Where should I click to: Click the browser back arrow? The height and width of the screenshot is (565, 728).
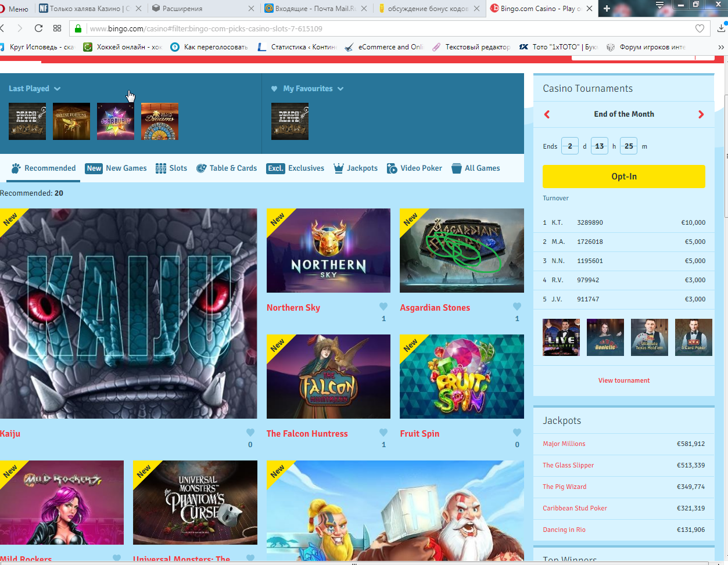[x=2, y=28]
